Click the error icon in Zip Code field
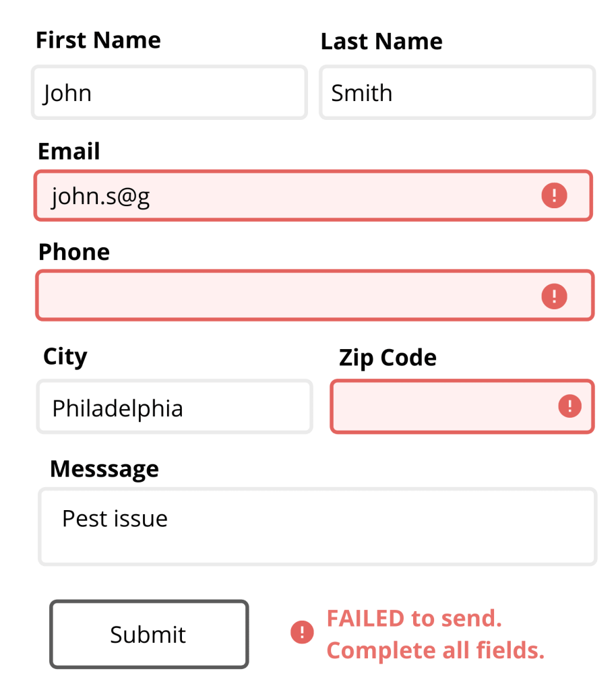This screenshot has width=616, height=690. tap(569, 406)
